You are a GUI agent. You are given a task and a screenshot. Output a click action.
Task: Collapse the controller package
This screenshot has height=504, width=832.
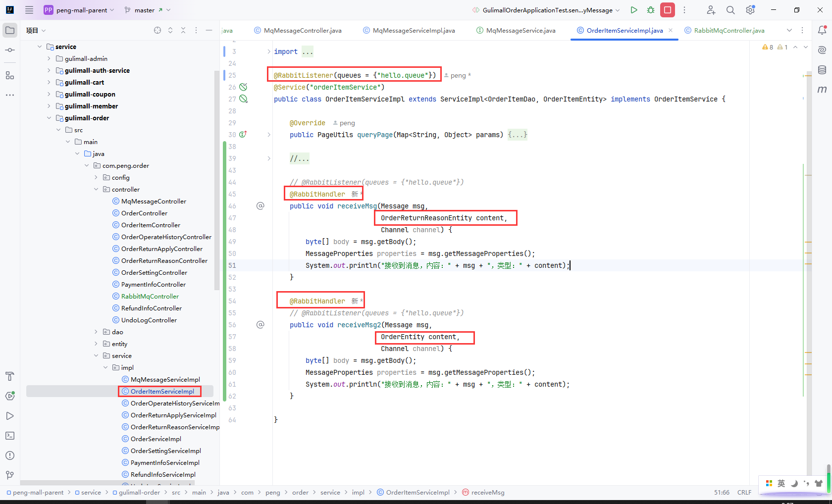[96, 189]
